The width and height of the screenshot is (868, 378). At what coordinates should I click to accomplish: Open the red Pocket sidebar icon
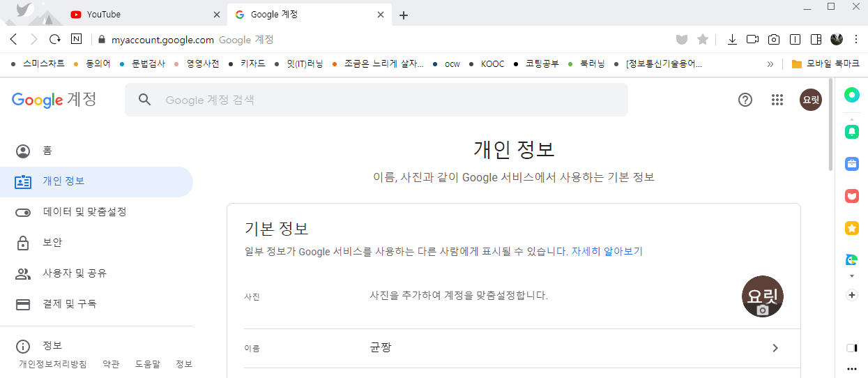click(851, 196)
